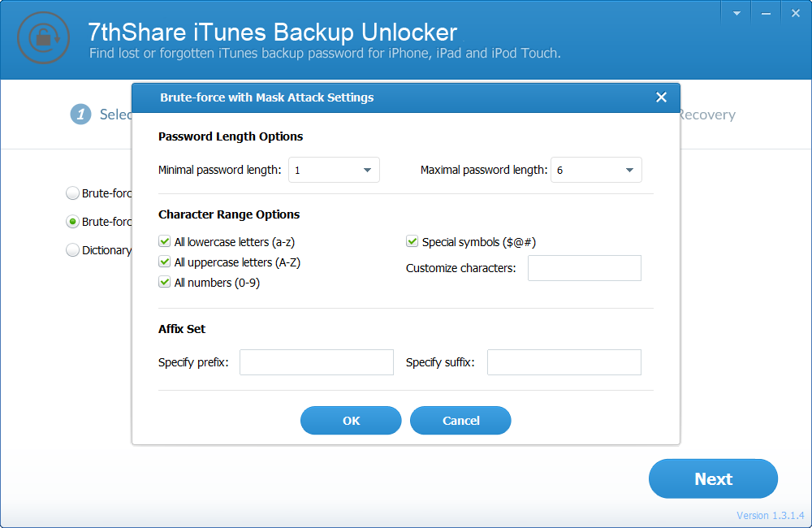Click the Next button
Image resolution: width=812 pixels, height=528 pixels.
pyautogui.click(x=713, y=478)
